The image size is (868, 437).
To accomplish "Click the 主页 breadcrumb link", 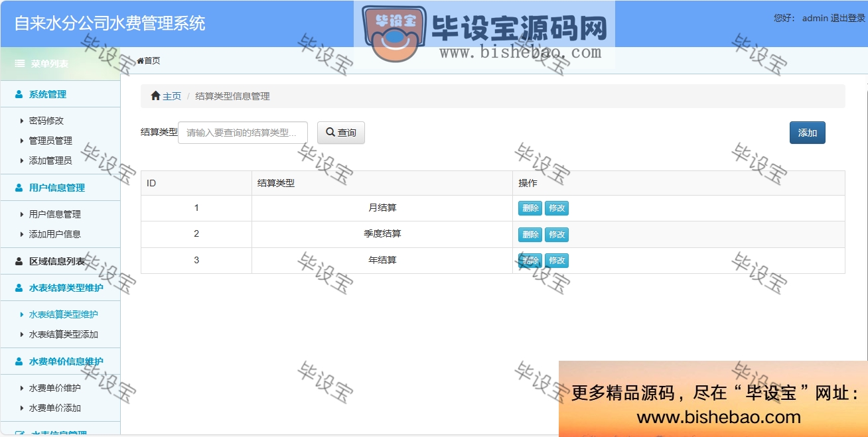I will click(172, 96).
